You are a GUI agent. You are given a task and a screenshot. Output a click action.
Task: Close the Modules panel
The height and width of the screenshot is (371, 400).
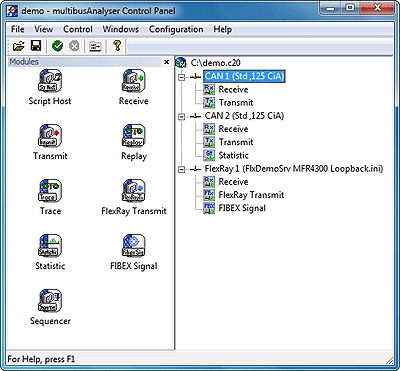coord(166,62)
